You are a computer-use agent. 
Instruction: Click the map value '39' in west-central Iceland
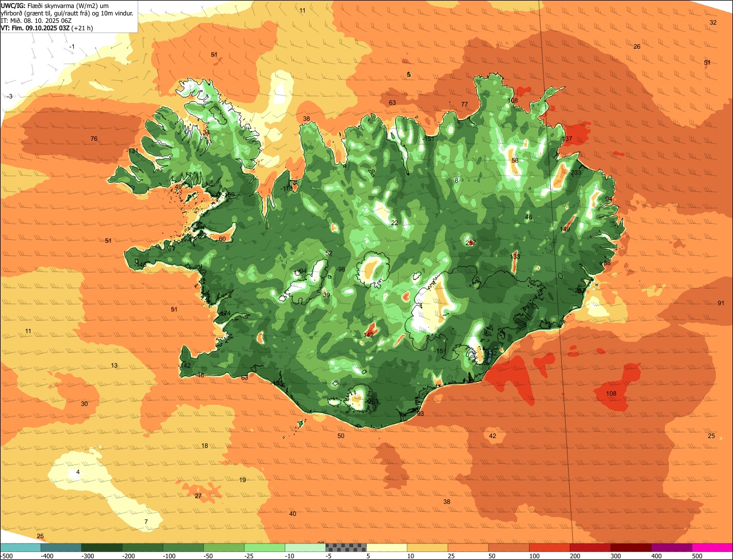(326, 295)
